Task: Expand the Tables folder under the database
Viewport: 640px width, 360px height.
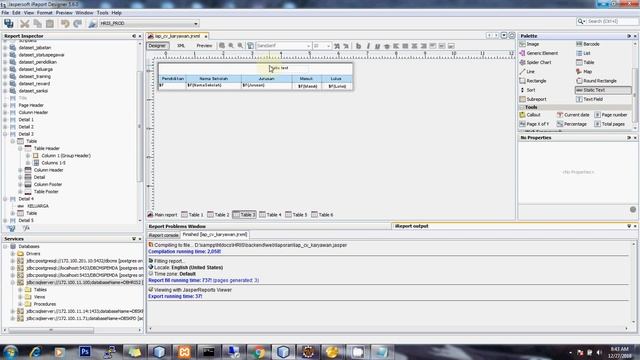Action: 20,290
